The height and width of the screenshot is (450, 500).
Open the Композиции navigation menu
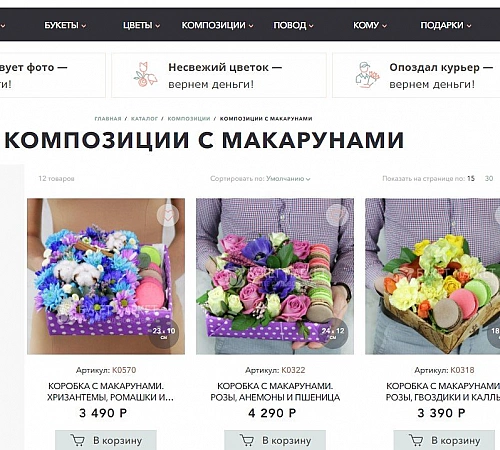(x=217, y=25)
